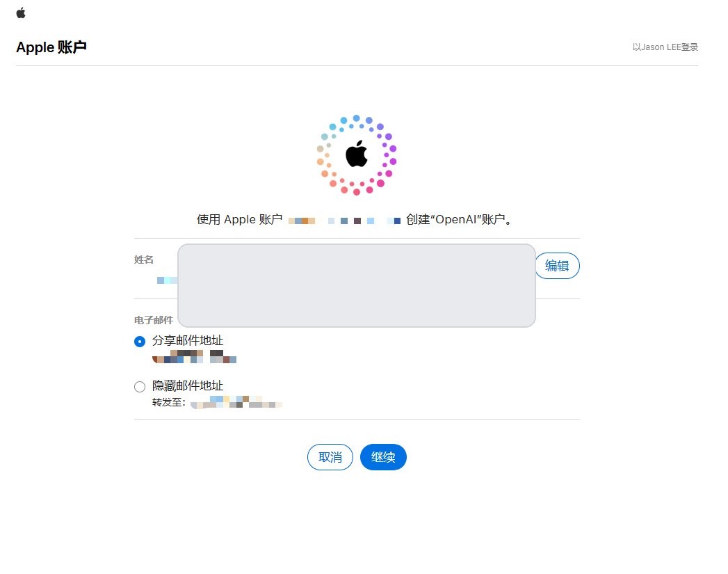
Task: Click the 隐藏邮件地址 label text
Action: (x=188, y=385)
